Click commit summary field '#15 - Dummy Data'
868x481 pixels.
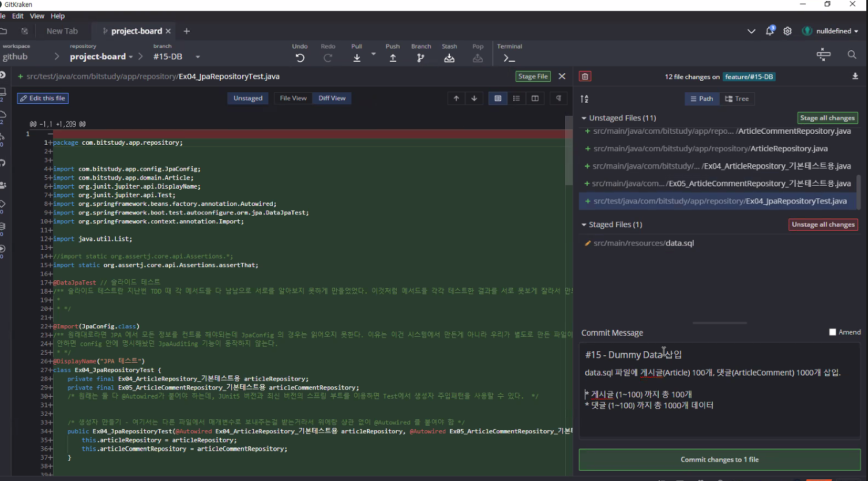click(719, 355)
